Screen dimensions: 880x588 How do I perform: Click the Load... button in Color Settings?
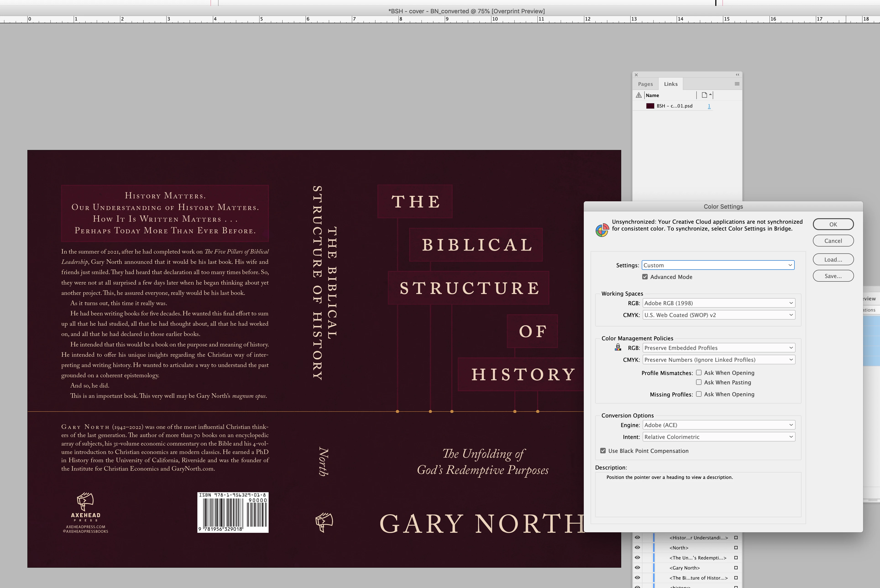point(833,260)
